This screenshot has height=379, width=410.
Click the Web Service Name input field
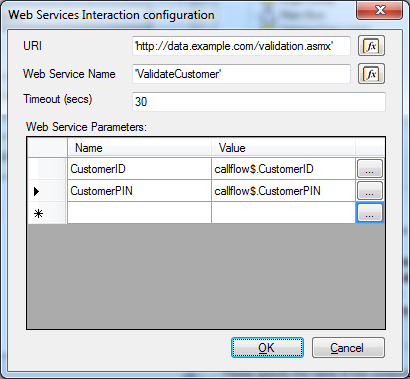click(x=241, y=74)
